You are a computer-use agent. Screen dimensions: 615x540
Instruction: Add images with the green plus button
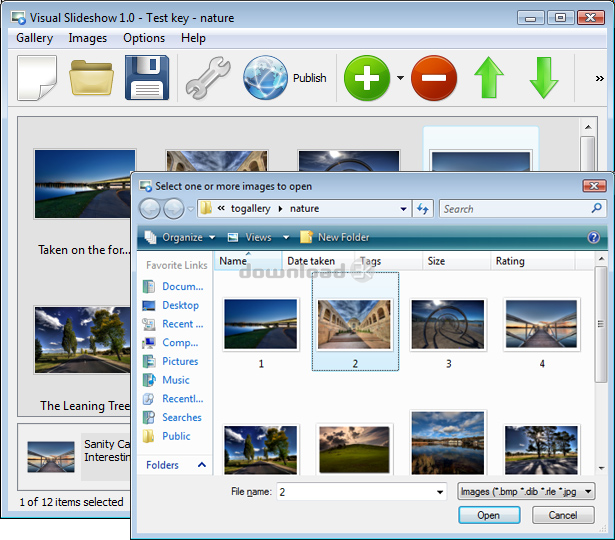(367, 78)
